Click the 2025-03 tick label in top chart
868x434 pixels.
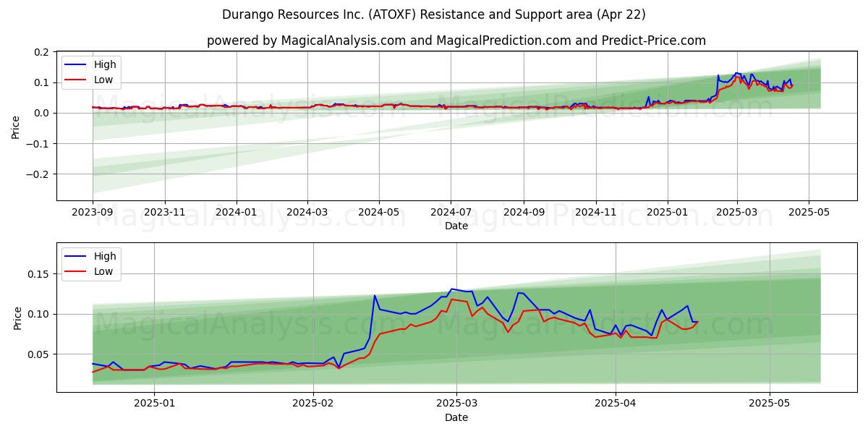click(x=737, y=212)
